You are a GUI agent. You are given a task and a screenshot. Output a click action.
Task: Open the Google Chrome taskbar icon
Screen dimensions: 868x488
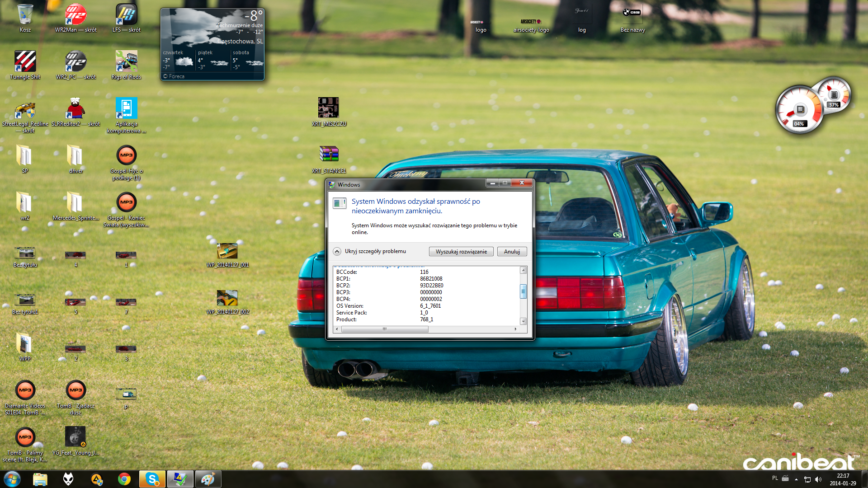pos(124,479)
